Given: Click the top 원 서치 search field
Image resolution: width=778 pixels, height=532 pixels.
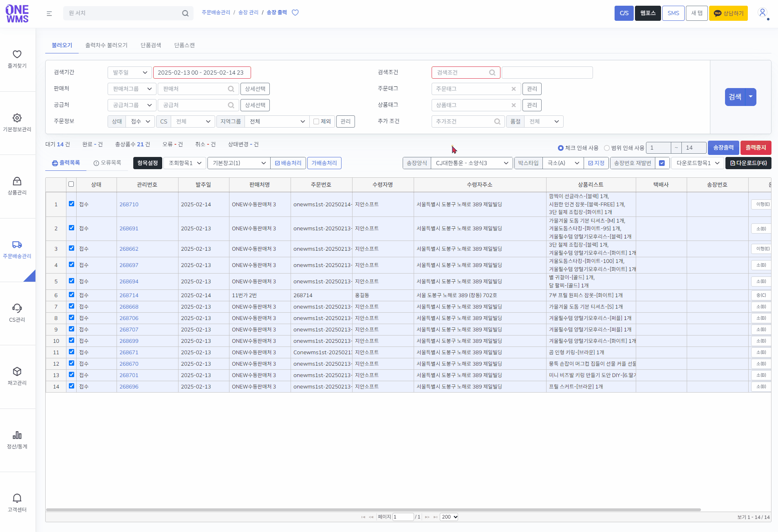Looking at the screenshot, I should 128,13.
